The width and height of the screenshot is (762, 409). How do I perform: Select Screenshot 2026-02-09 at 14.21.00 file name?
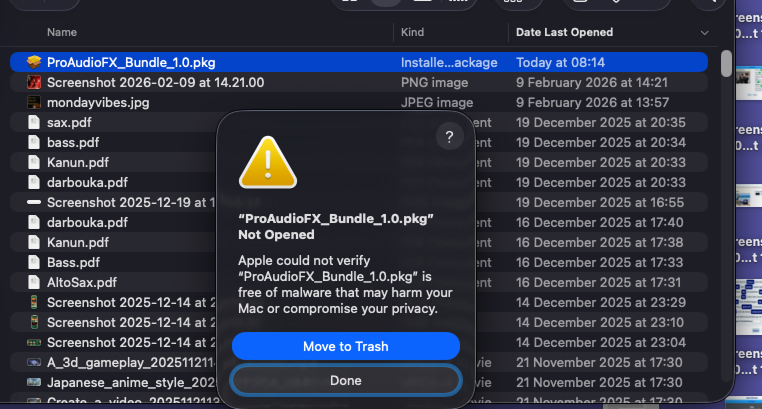click(x=156, y=83)
